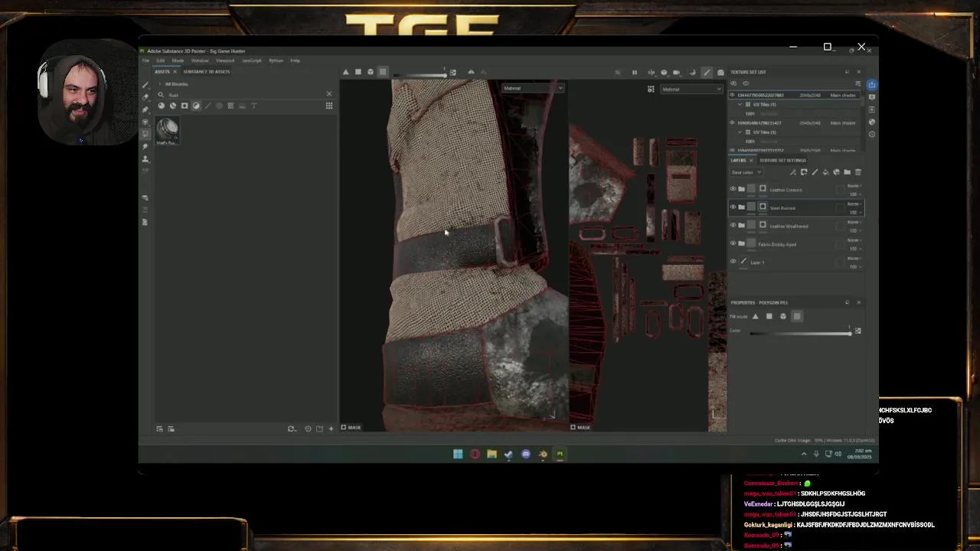
Task: Select the Eraser tool in left toolbar
Action: click(x=145, y=97)
